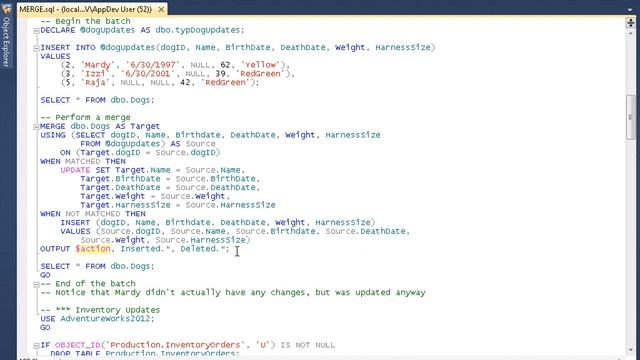Click the USING keyword

point(53,135)
